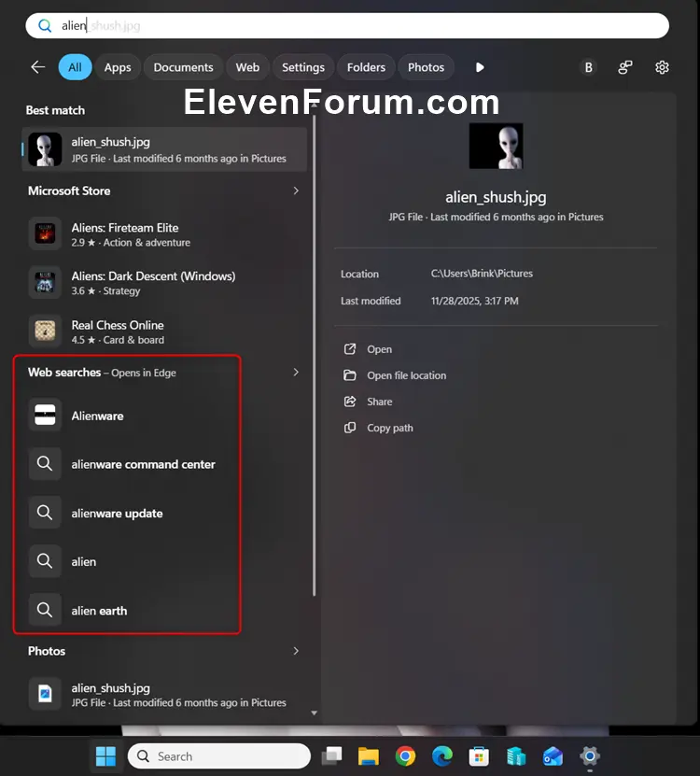Viewport: 700px width, 776px height.
Task: Click the Microsoft Store section header
Action: [69, 190]
